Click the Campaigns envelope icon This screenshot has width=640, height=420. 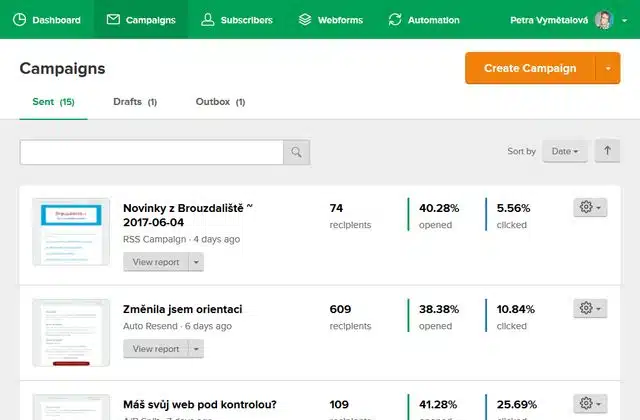[x=113, y=19]
